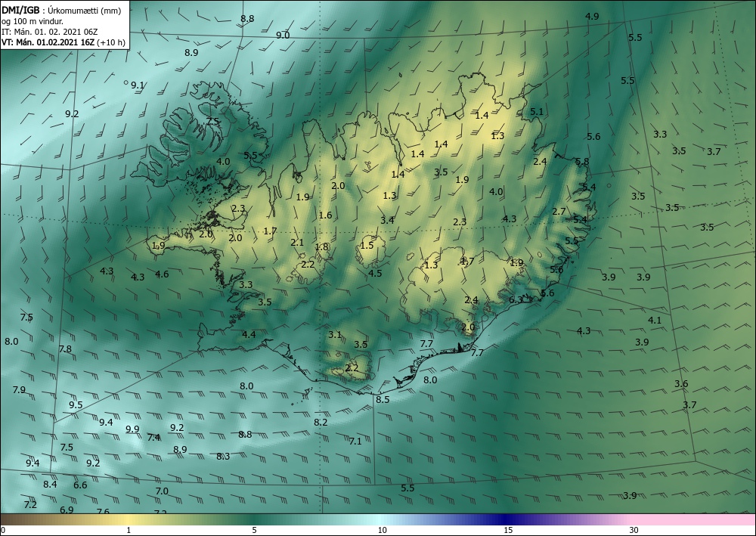This screenshot has width=756, height=536.
Task: Click the 'DMI/IGB : Úrkomumætti (mm)' title text
Action: point(60,10)
